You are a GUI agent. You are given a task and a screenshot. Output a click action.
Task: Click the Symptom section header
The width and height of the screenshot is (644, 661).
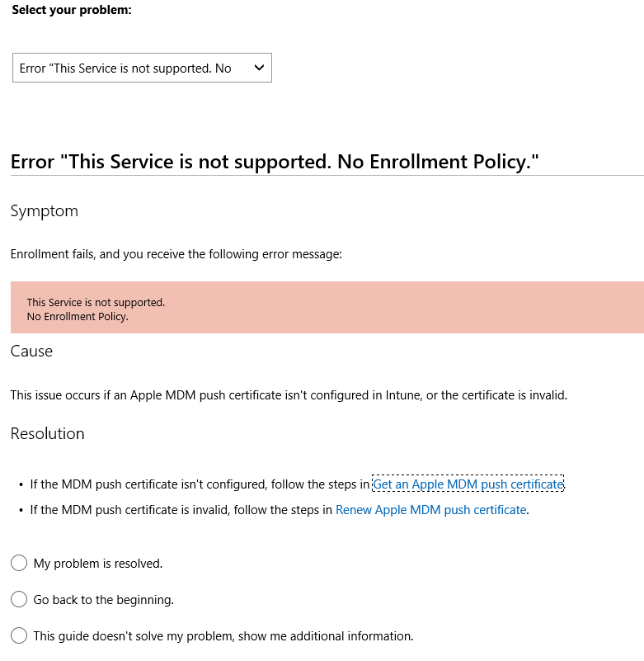coord(44,210)
